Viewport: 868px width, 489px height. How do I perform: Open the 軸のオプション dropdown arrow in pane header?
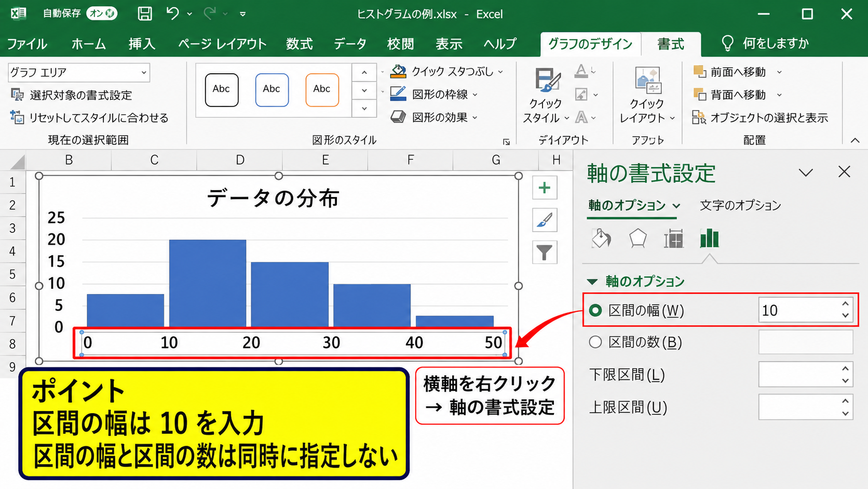676,206
